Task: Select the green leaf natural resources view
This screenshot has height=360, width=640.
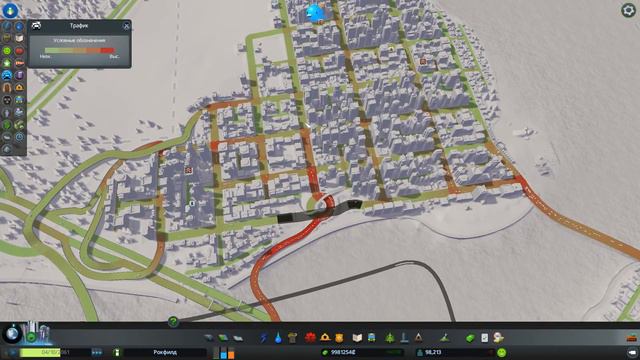Action: click(x=7, y=124)
